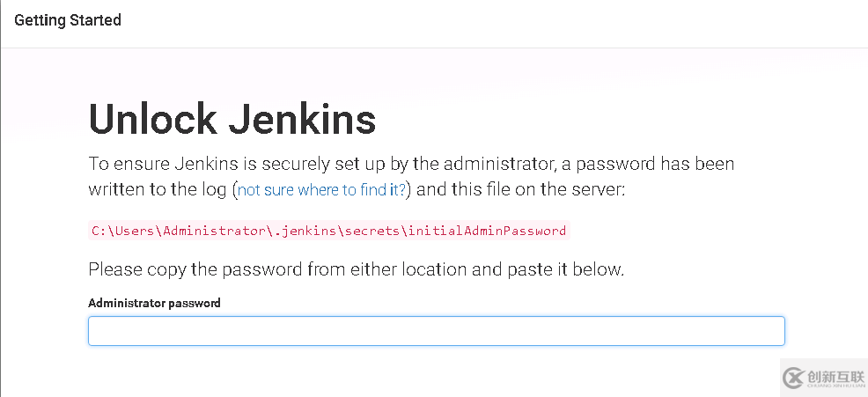This screenshot has height=397, width=868.
Task: Click the '.jenkins' segment in the file path
Action: tap(305, 231)
